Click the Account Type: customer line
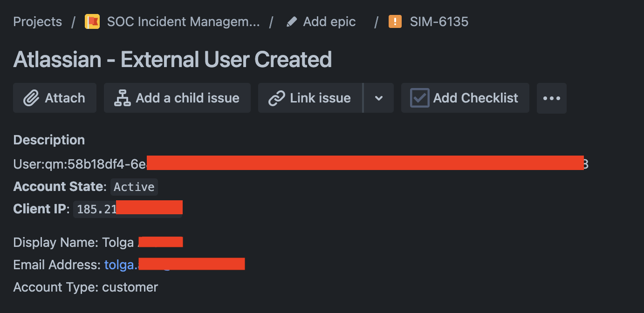The image size is (644, 313). (x=86, y=287)
